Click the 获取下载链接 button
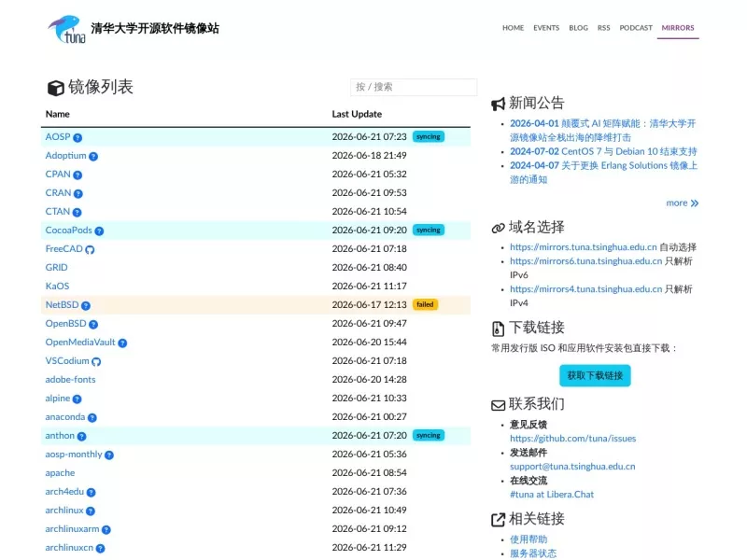 click(x=595, y=376)
